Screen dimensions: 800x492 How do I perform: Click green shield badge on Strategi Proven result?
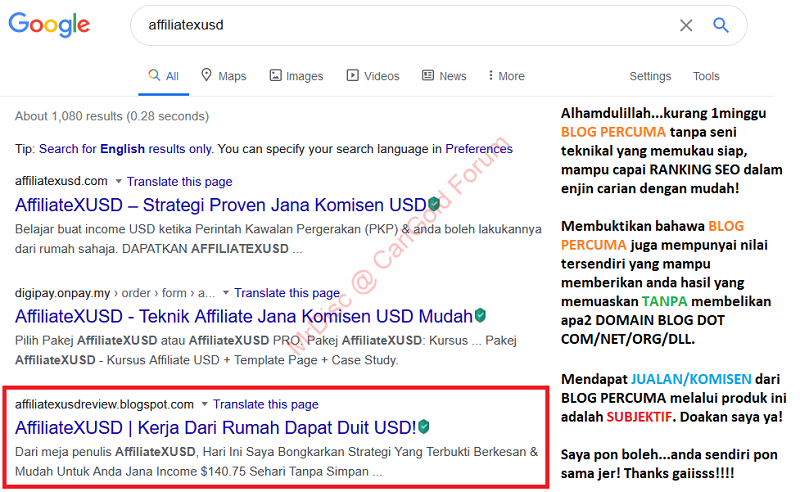[434, 204]
